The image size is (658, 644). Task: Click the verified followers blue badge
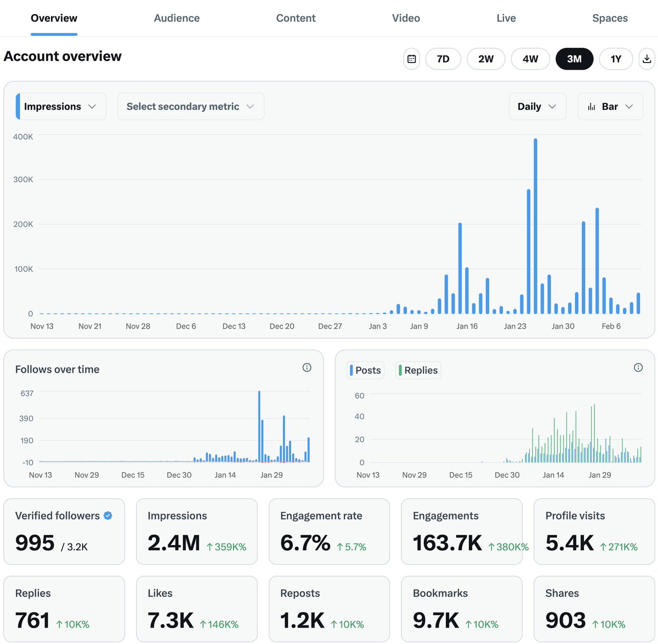pos(108,515)
